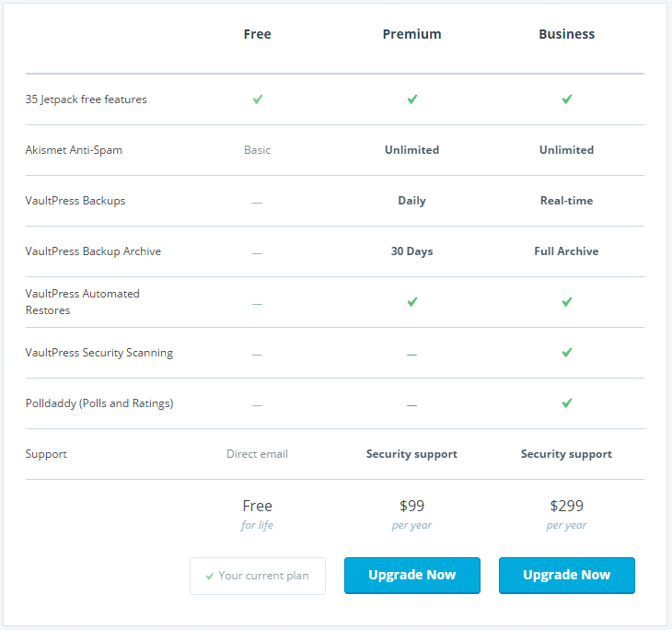The width and height of the screenshot is (672, 630).
Task: Click the Business checkmark for Polldaddy
Action: click(567, 403)
